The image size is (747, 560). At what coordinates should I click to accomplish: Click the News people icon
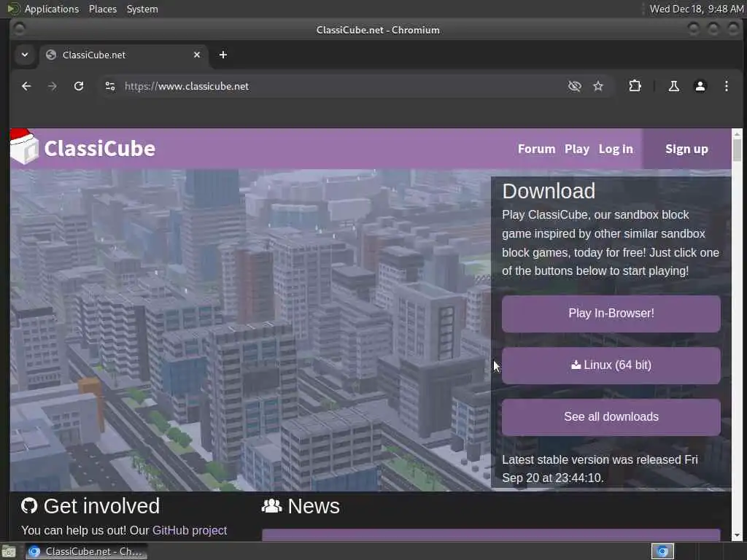(271, 506)
